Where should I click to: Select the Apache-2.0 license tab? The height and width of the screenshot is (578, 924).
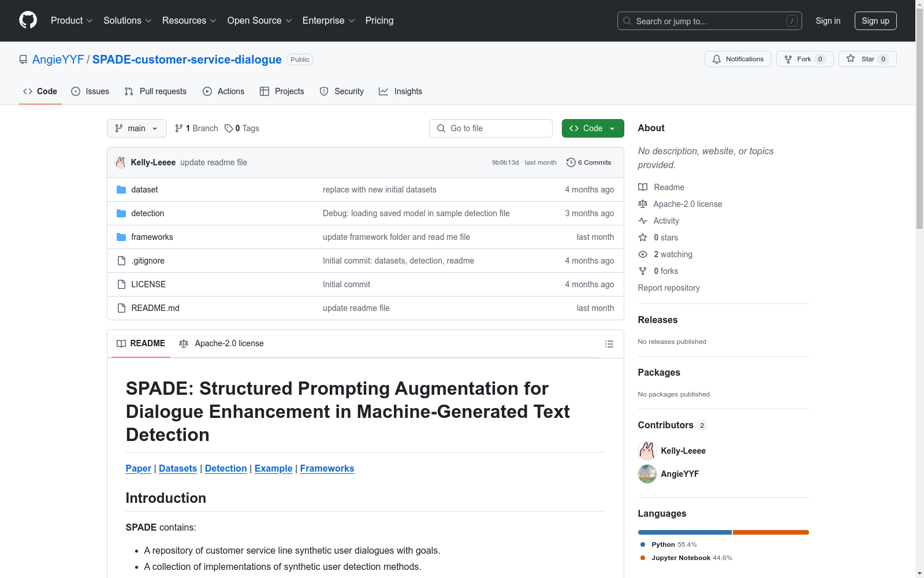coord(222,343)
